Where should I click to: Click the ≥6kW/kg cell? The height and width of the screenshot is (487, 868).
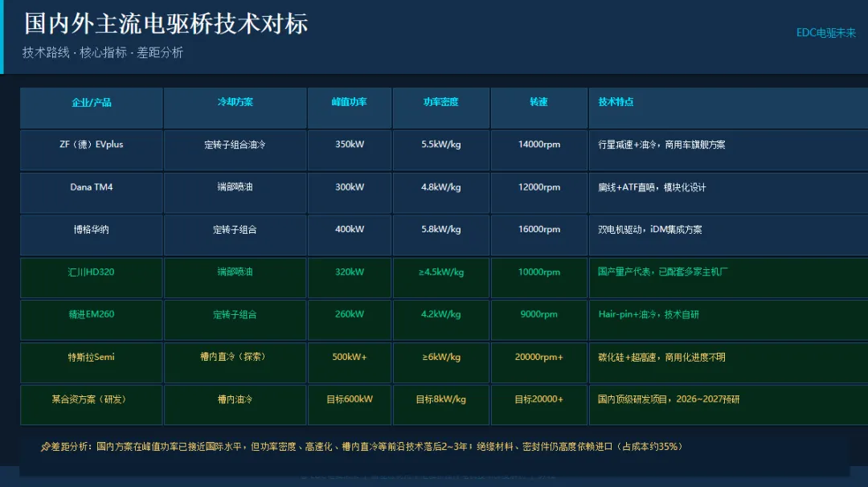point(441,362)
